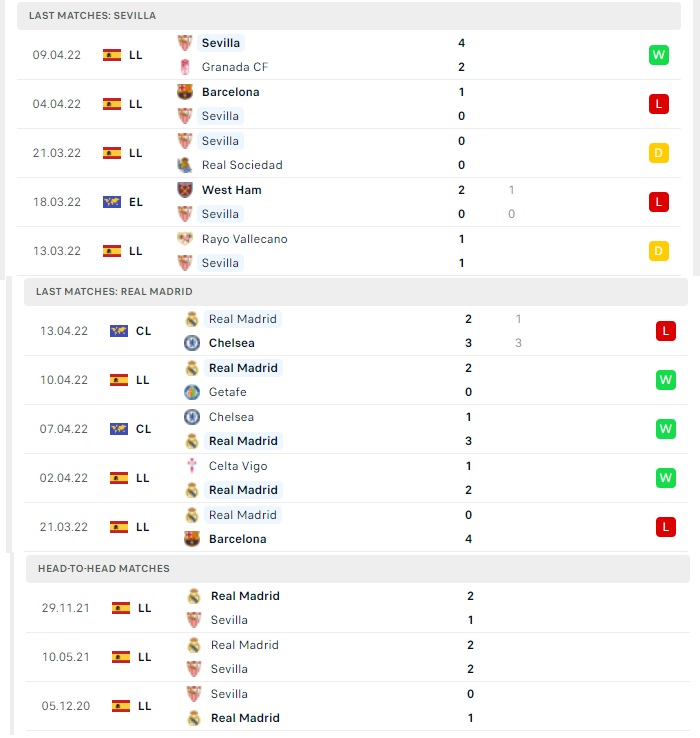Click the Celta Vigo club crest
The width and height of the screenshot is (700, 738).
point(192,465)
